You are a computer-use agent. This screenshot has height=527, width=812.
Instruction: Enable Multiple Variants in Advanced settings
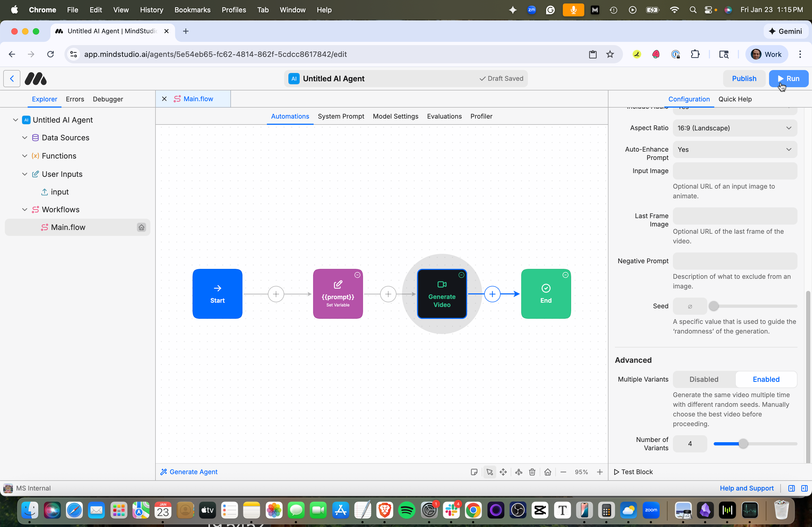[x=766, y=379]
